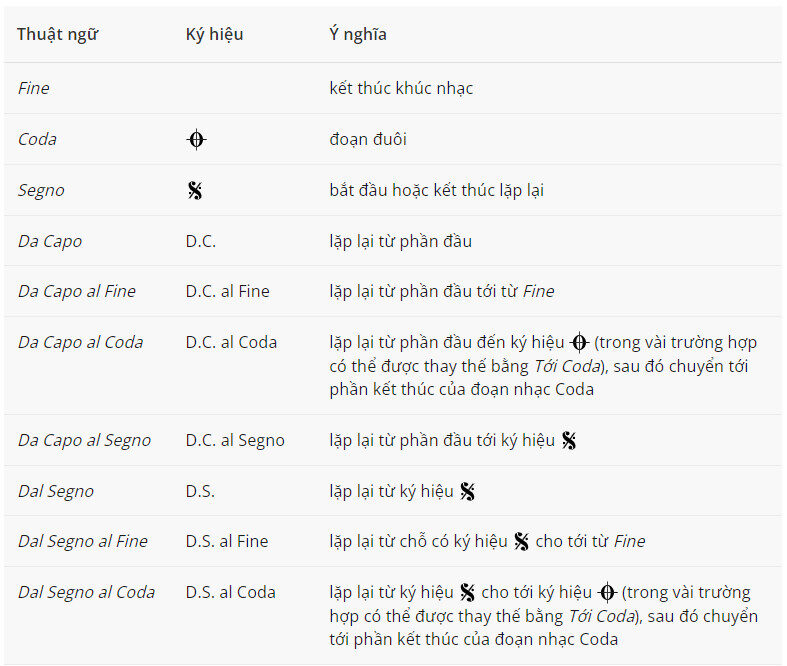Click the segno symbol in the Dal Segno al Coda meaning

[x=467, y=592]
